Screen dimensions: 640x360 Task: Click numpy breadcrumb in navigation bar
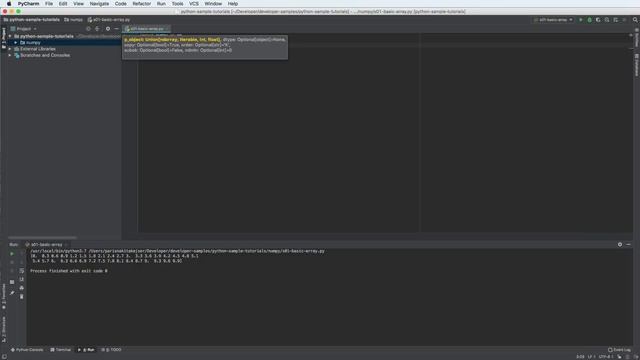click(73, 20)
